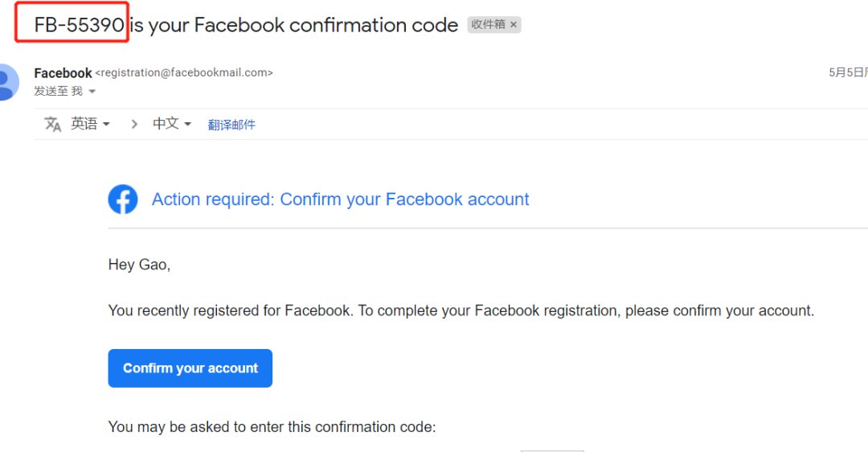The width and height of the screenshot is (868, 452).
Task: Click the 'You recently registered for Facebook' paragraph
Action: click(461, 310)
